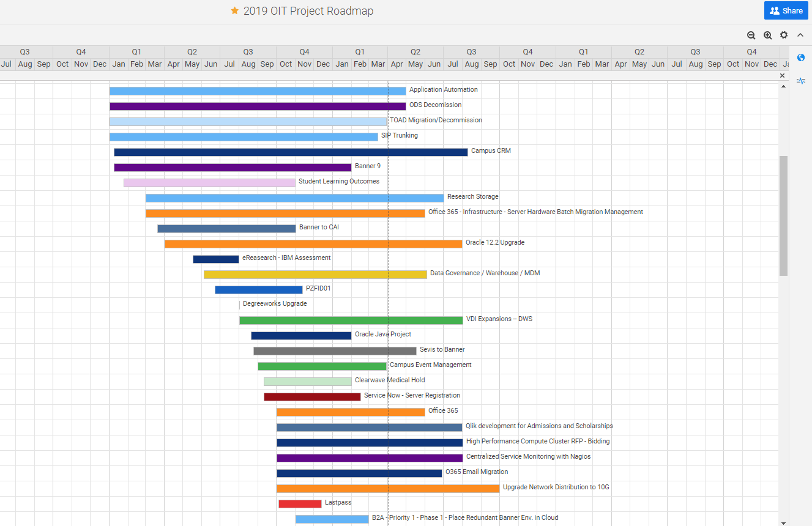The height and width of the screenshot is (526, 812).
Task: Select the High Performance Compute Cluster bar
Action: [370, 443]
